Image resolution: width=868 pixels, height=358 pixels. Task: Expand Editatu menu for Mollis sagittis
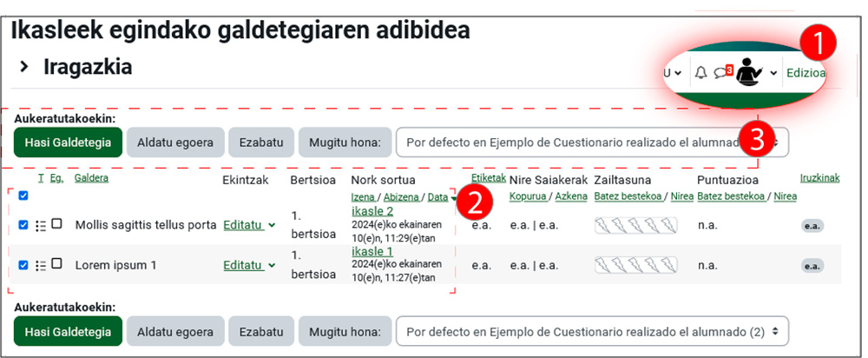[249, 225]
